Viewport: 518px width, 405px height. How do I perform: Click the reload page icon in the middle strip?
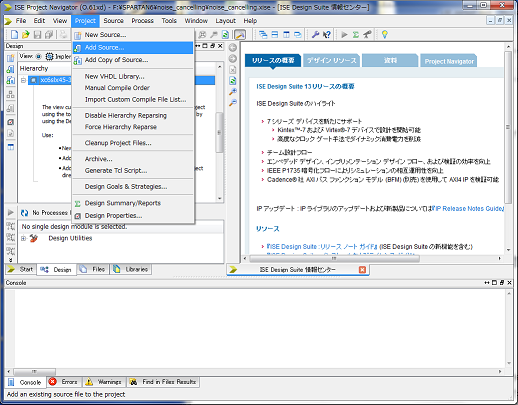tap(233, 80)
